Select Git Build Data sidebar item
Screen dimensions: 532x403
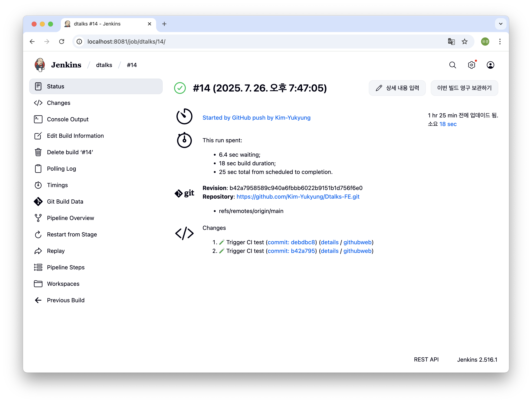coord(65,201)
